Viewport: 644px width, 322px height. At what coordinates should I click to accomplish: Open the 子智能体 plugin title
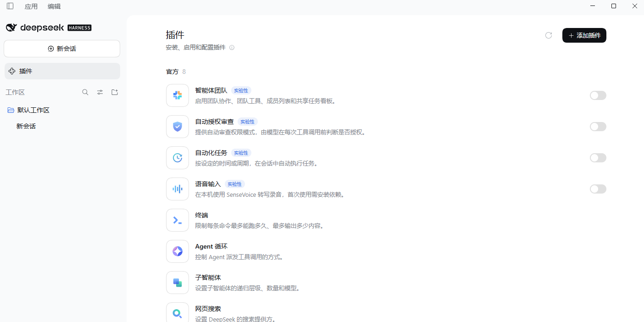pyautogui.click(x=208, y=278)
